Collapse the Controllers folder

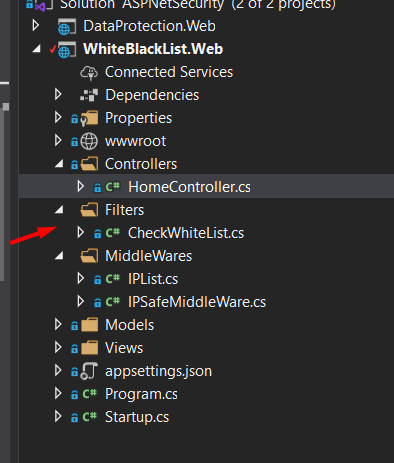click(59, 163)
